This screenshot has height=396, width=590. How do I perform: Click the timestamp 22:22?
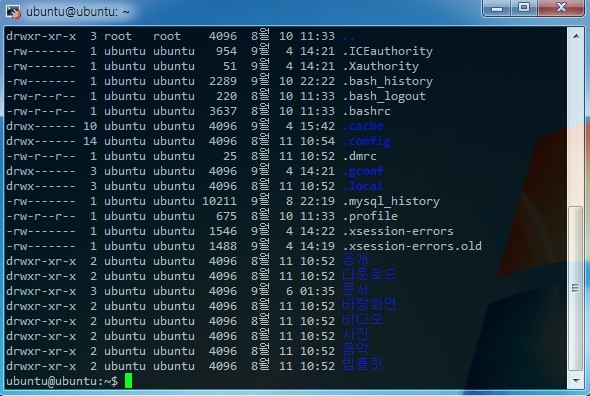click(317, 81)
